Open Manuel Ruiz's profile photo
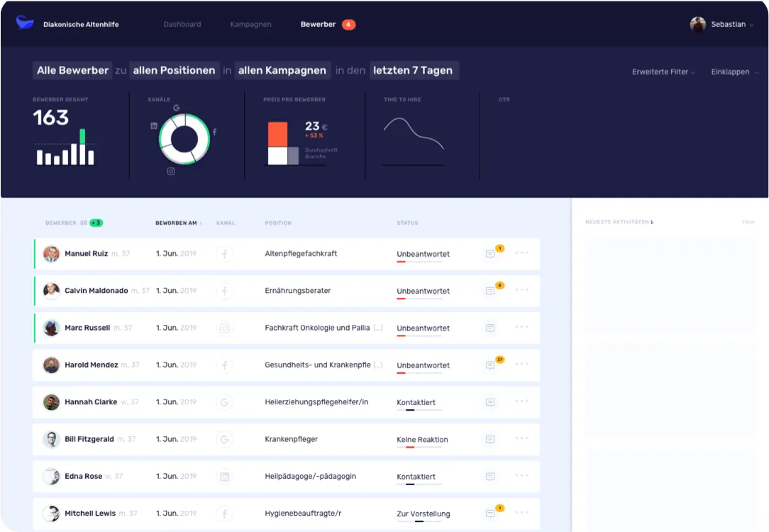The height and width of the screenshot is (532, 769). 51,253
